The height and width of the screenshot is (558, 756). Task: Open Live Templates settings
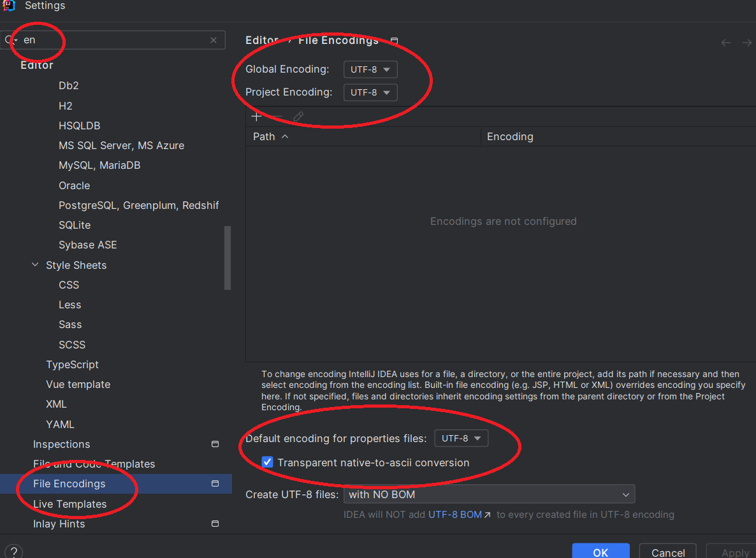69,504
